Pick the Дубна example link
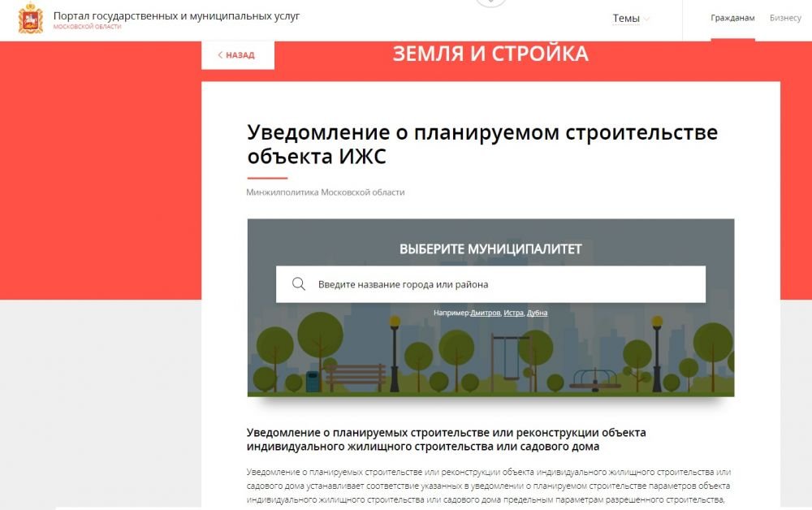The image size is (812, 510). 537,313
